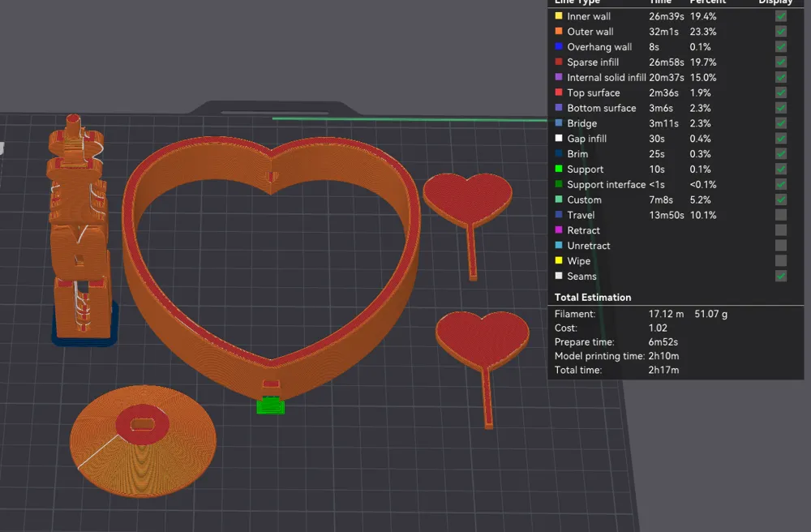811x532 pixels.
Task: Select the magenta Retract legend icon
Action: 559,230
